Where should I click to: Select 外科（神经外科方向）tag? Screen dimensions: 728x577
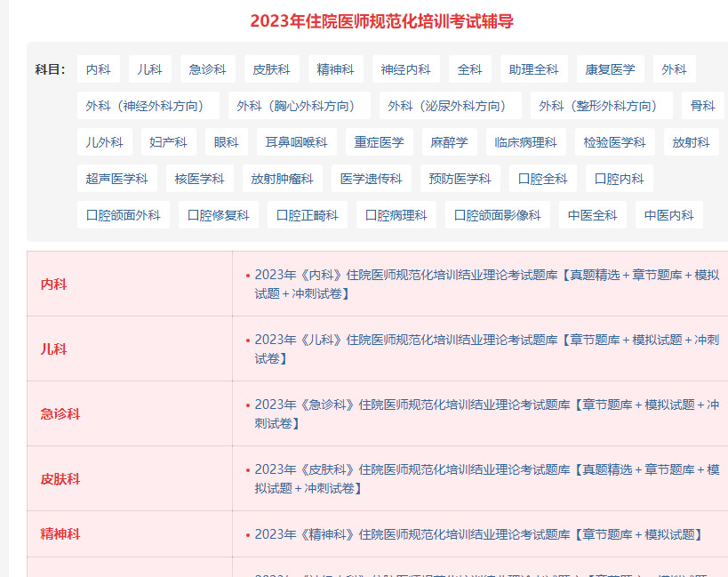click(148, 106)
